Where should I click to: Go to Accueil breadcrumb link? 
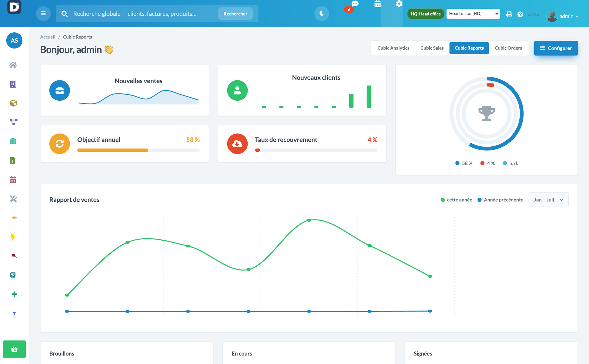48,37
